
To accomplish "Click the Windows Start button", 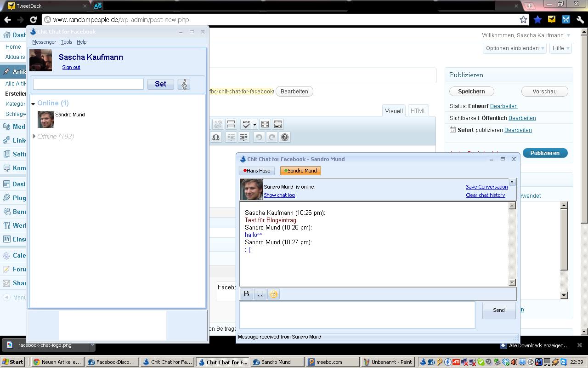I will click(x=13, y=362).
